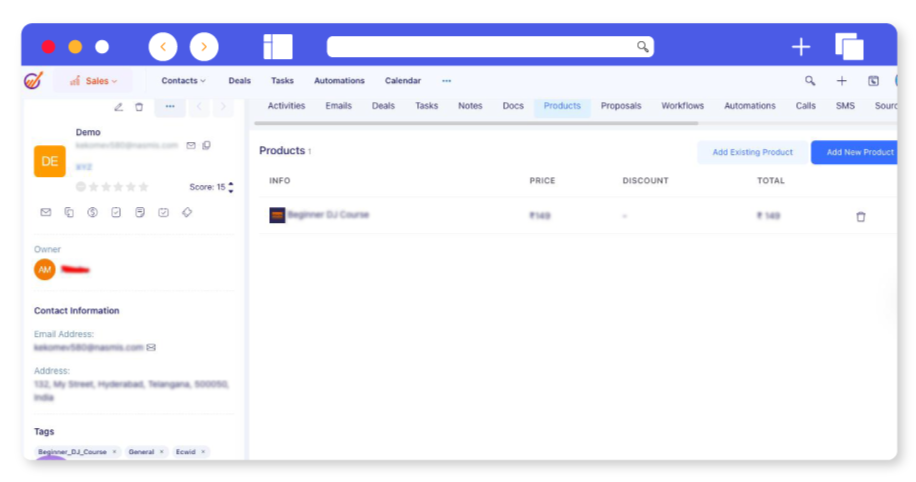The image size is (916, 482).
Task: Click the Add New Product button
Action: point(857,152)
